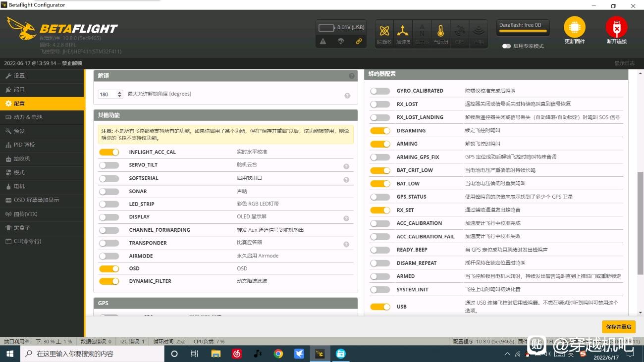Screen dimensions: 644x362
Task: Open the Windows Start menu
Action: pyautogui.click(x=9, y=354)
